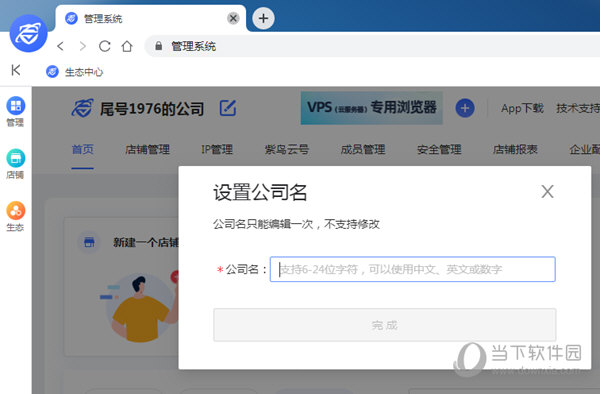Image resolution: width=600 pixels, height=394 pixels.
Task: Open 店铺 in the left sidebar
Action: point(15,164)
